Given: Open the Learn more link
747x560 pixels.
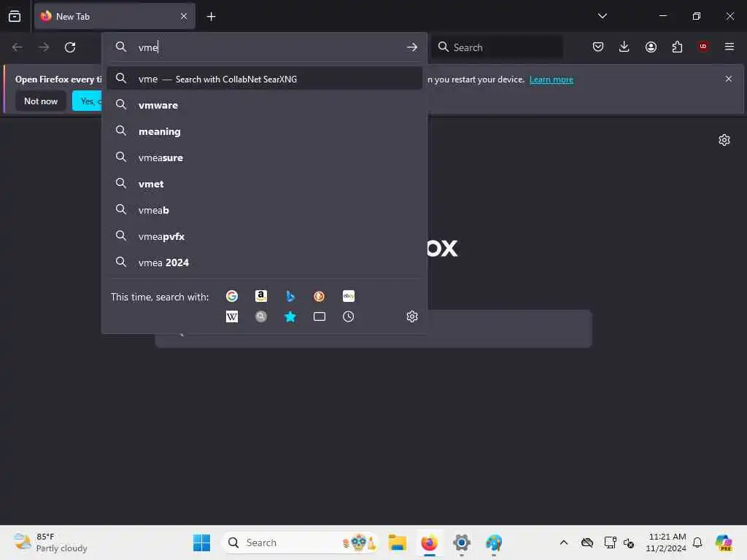Looking at the screenshot, I should point(551,79).
